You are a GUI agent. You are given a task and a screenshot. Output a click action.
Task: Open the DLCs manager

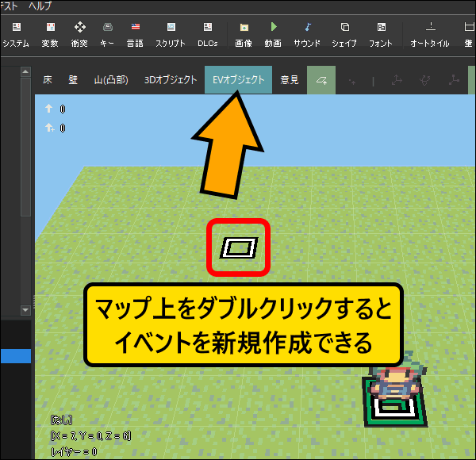(207, 34)
